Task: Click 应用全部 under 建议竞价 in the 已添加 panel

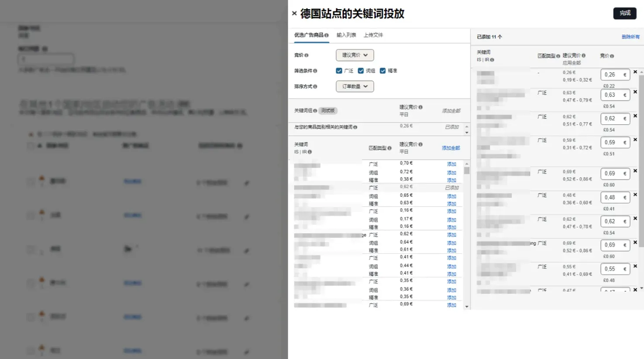Action: click(572, 63)
